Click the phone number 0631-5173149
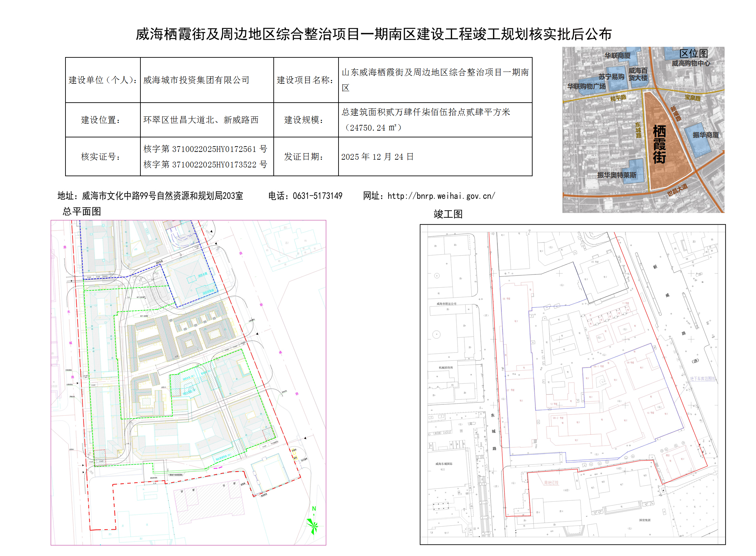756x556 pixels. click(317, 196)
